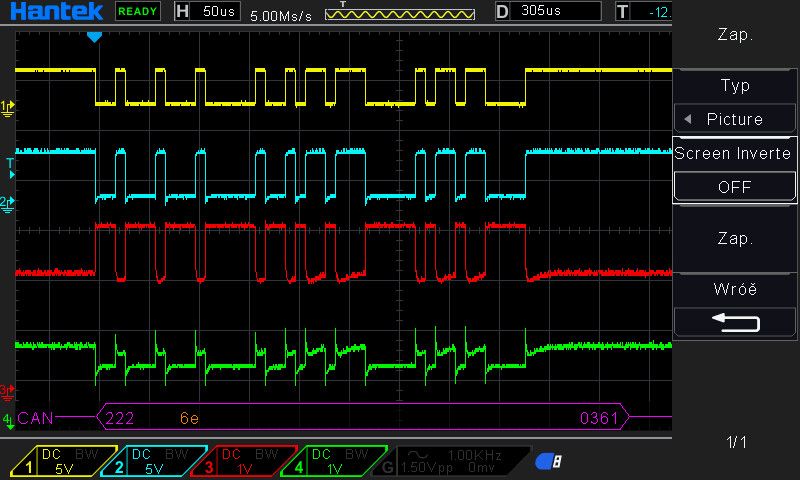The height and width of the screenshot is (480, 800).
Task: Click the 5.00Ms/s sample rate text
Action: point(281,16)
